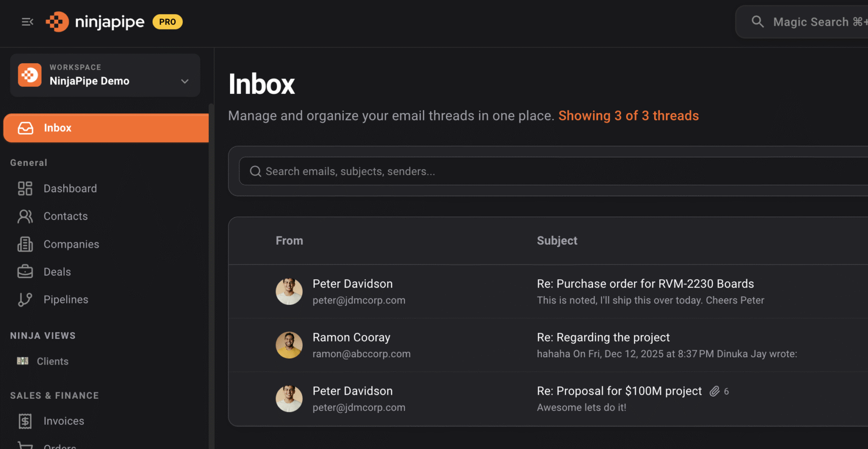Screen dimensions: 868x449
Task: Click the ninjapipe logo icon
Action: 57,22
